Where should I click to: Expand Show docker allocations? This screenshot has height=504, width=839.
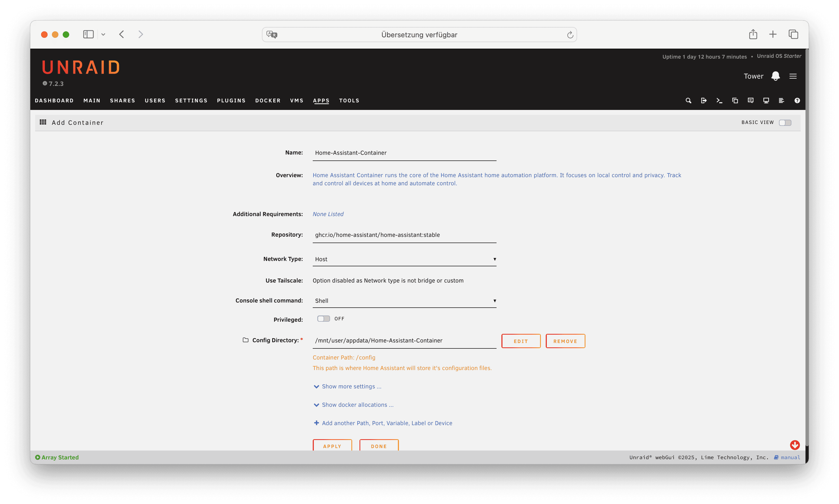[x=357, y=405]
